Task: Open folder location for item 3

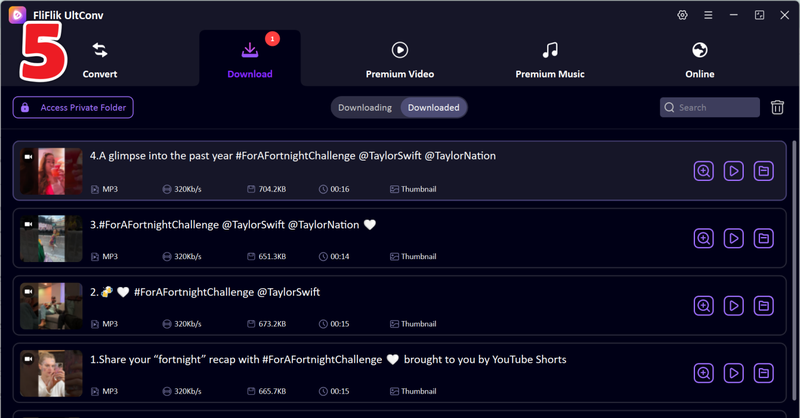Action: tap(764, 238)
